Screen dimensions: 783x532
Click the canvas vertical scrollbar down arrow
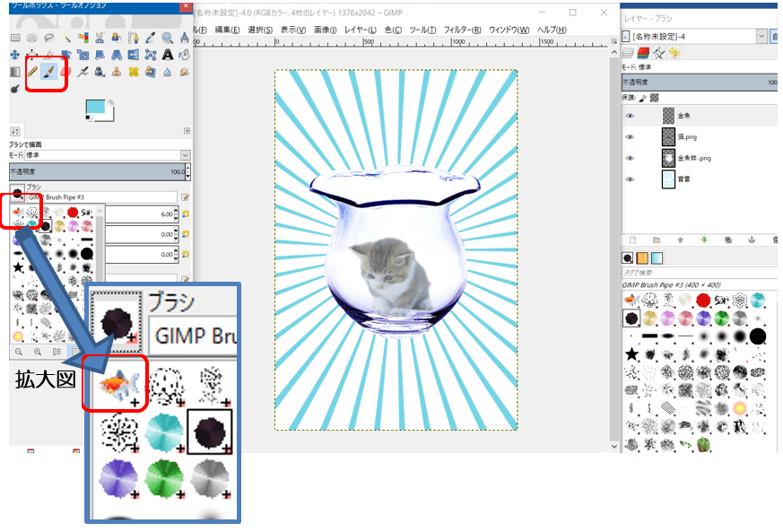click(614, 446)
